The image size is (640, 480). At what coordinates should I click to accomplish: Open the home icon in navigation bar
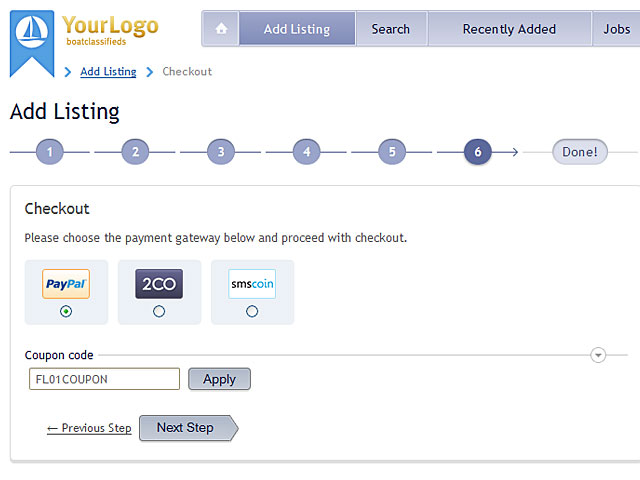[221, 29]
